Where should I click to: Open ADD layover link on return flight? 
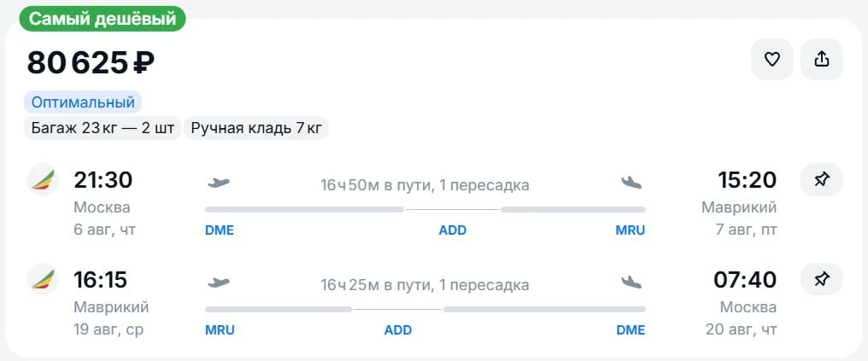398,330
